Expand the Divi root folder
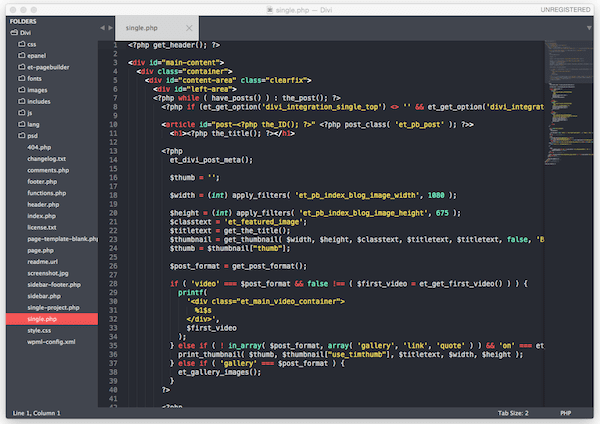 (21, 33)
